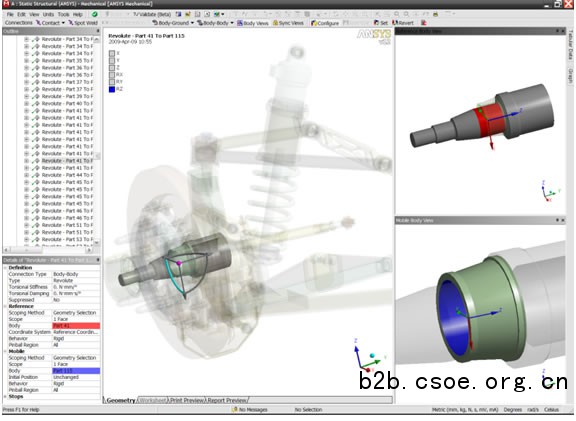Toggle the RX degree-of-freedom box
This screenshot has height=421, width=576.
[112, 75]
